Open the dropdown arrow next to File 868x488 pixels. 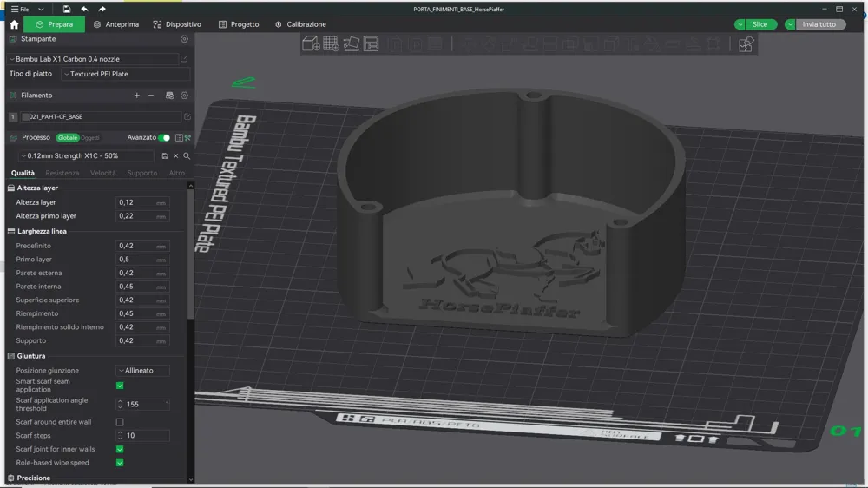(41, 10)
